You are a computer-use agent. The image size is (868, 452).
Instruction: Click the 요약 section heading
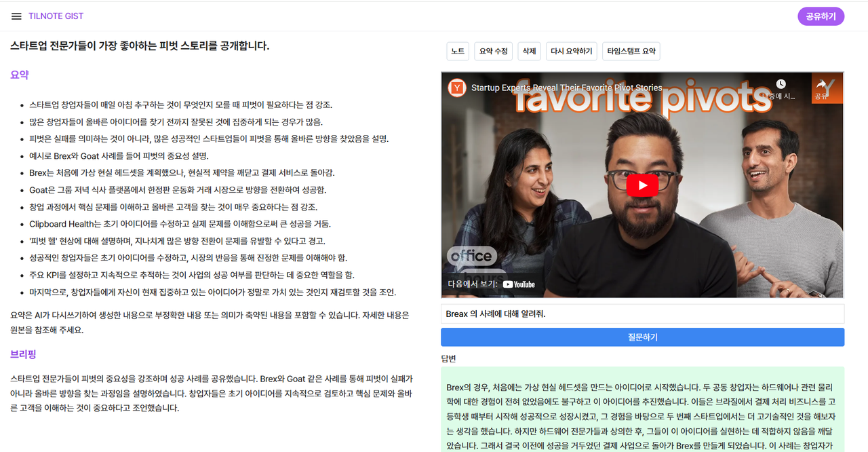[x=19, y=75]
